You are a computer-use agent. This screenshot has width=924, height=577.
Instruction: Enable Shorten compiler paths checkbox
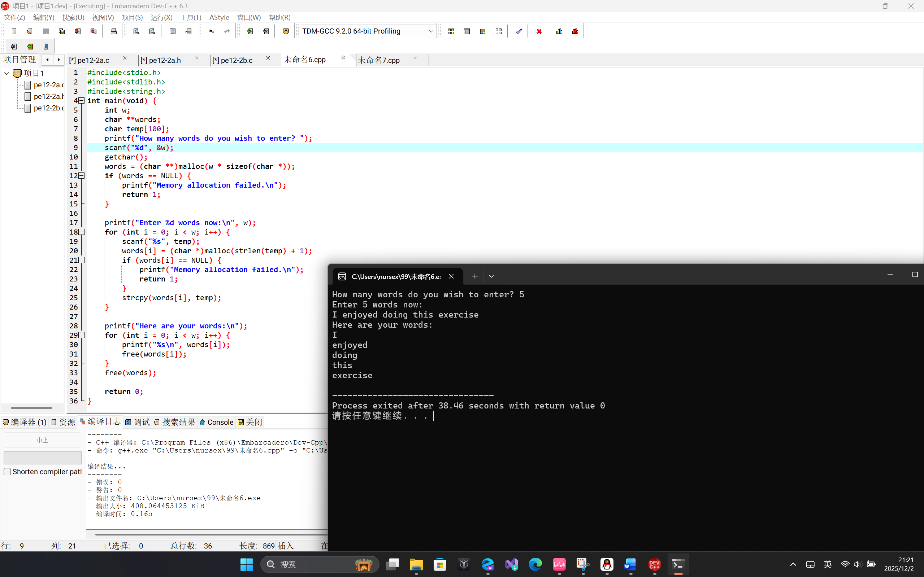[x=7, y=472]
